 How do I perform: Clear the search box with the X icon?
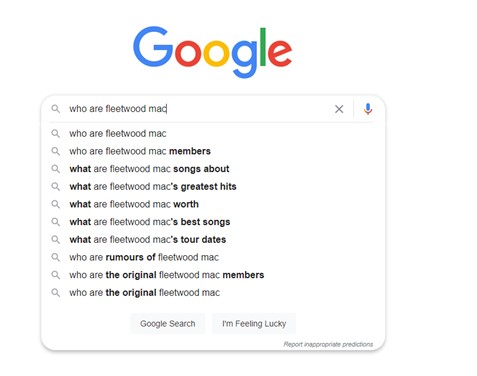click(339, 109)
